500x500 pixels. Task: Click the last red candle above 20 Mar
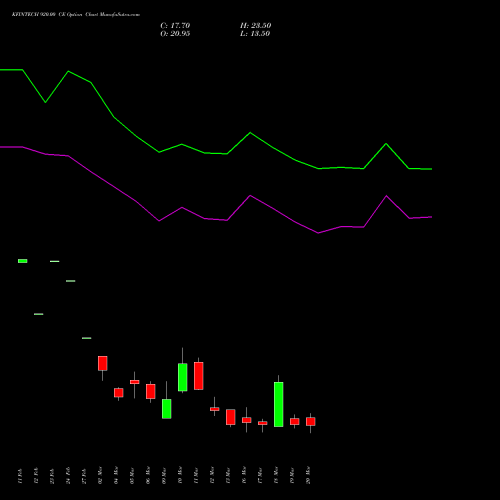click(311, 421)
